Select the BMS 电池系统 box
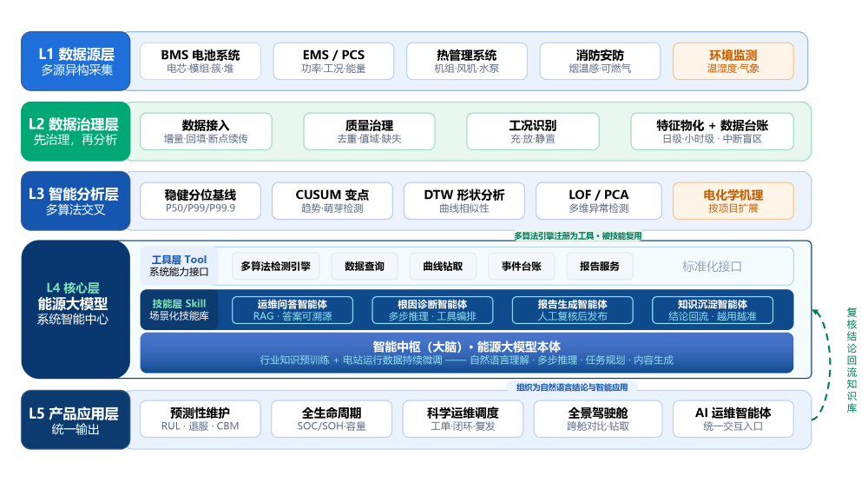 click(201, 61)
